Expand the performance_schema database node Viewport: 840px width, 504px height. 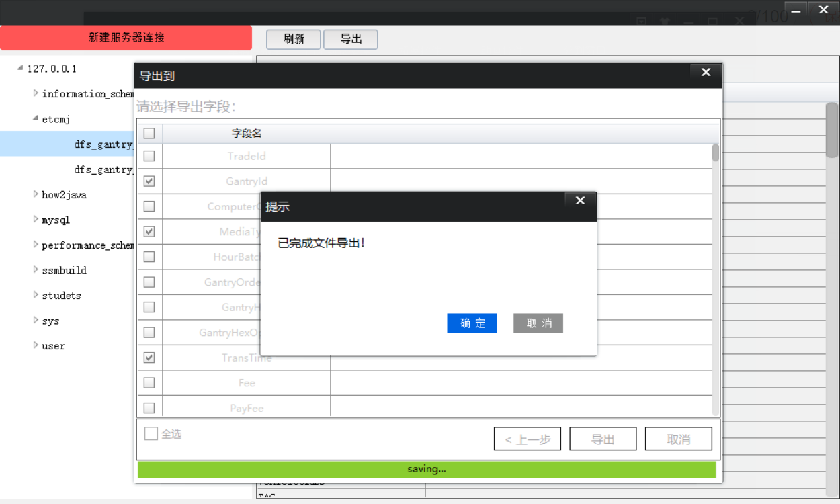tap(36, 245)
